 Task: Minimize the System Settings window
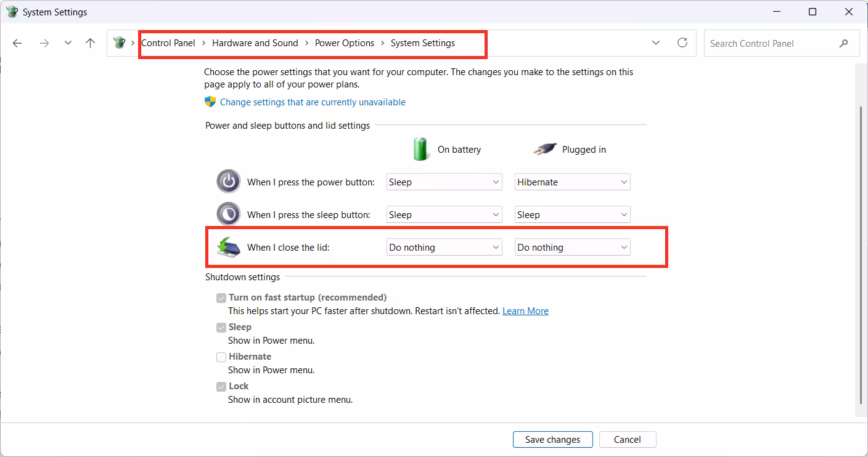tap(776, 12)
